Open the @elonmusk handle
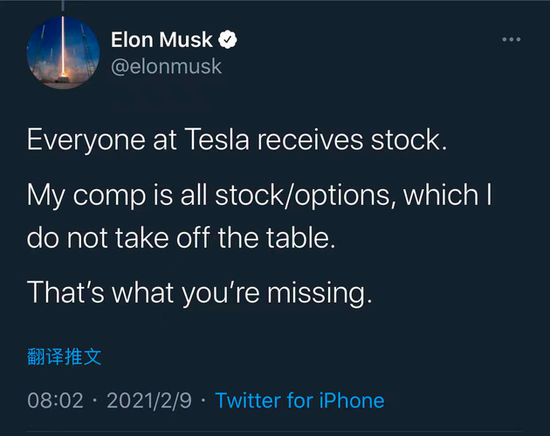Image resolution: width=550 pixels, height=436 pixels. click(166, 66)
